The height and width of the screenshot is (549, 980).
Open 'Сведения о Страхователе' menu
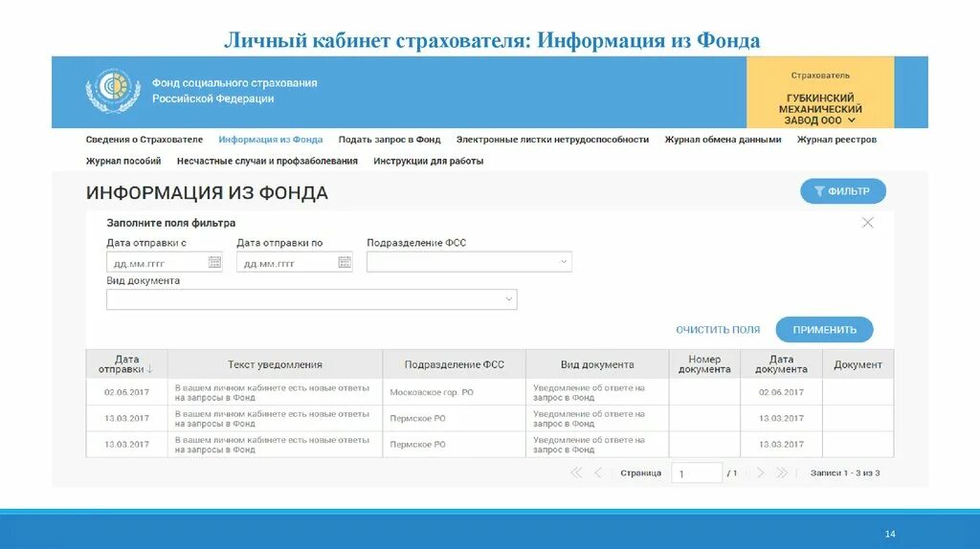[145, 140]
